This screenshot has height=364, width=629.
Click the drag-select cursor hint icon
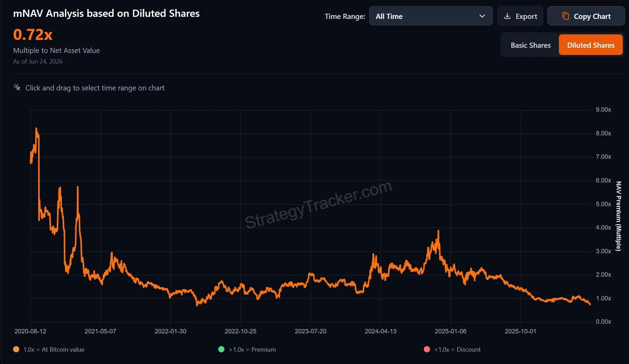tap(17, 87)
